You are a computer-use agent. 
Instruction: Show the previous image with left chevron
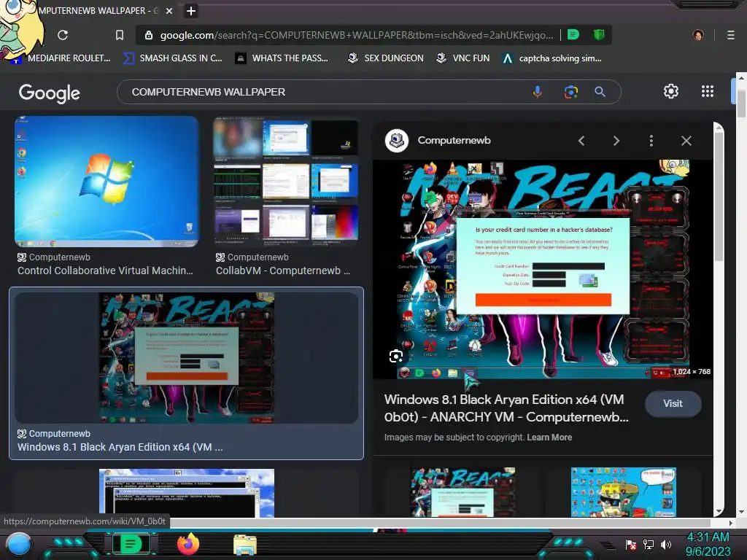pyautogui.click(x=581, y=141)
